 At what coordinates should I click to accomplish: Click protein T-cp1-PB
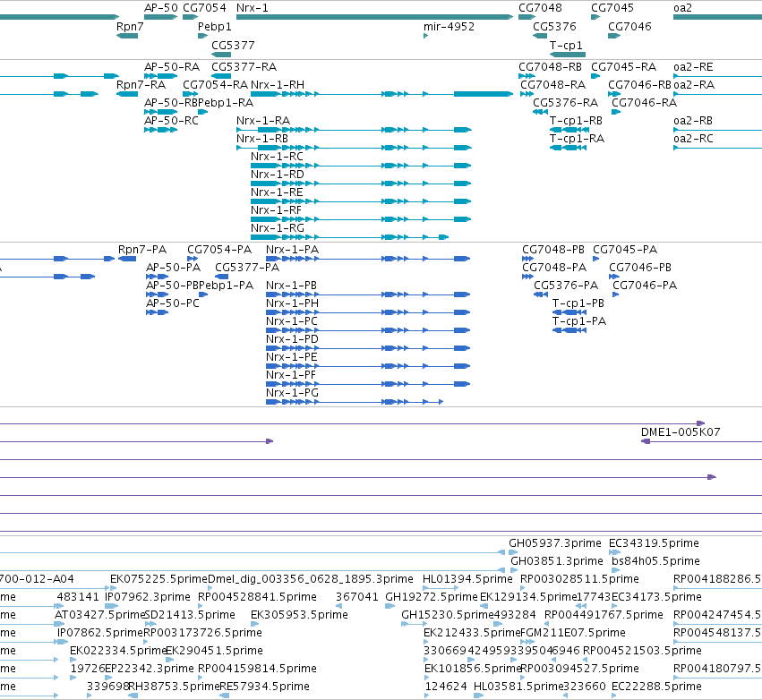click(578, 303)
